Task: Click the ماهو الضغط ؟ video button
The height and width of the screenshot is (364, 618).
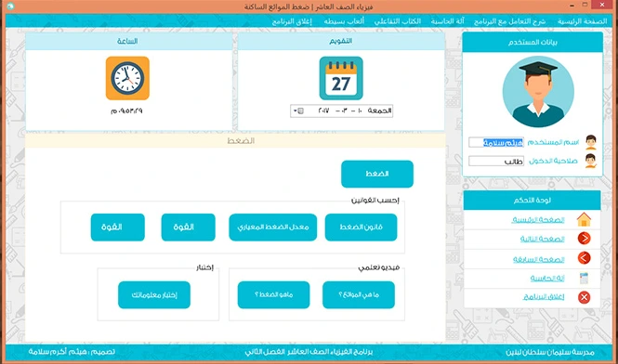Action: pyautogui.click(x=273, y=294)
